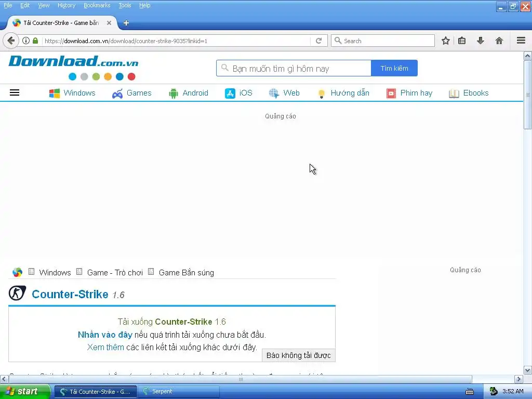Click the Counter-Strike game logo icon
Viewport: 532px width, 399px height.
tap(17, 293)
